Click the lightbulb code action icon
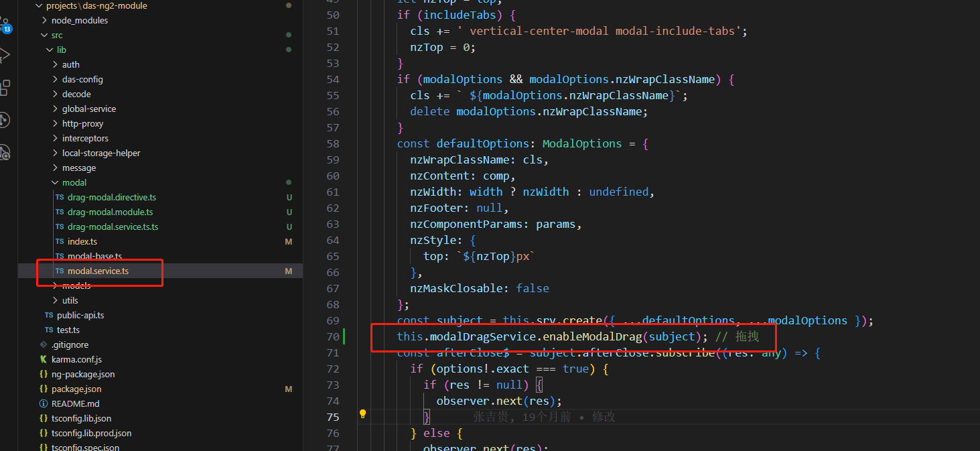 362,414
